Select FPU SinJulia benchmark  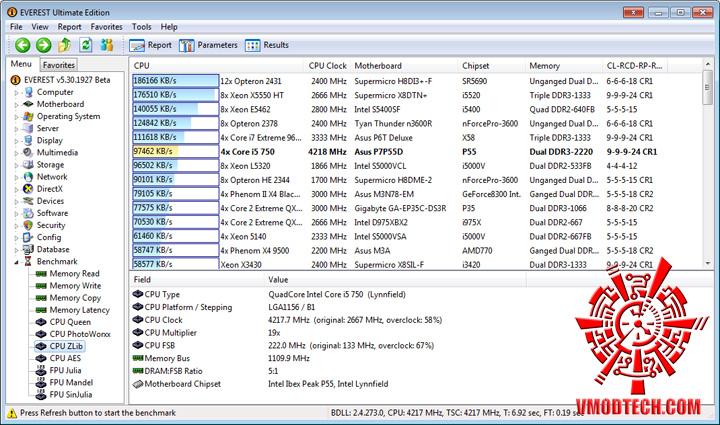(71, 394)
